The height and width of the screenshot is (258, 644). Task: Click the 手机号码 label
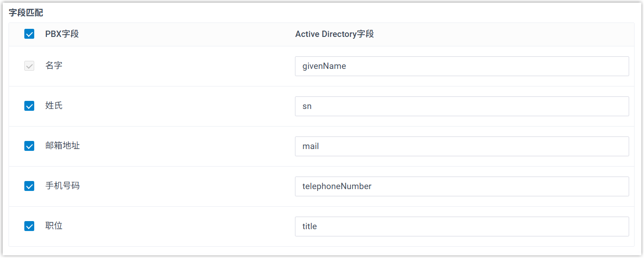[63, 186]
